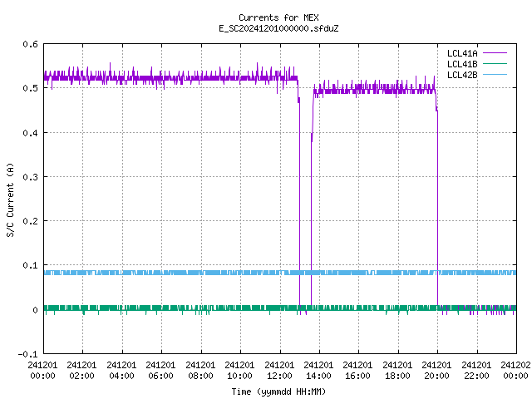
Task: Click the LCL41B legend label
Action: click(462, 64)
